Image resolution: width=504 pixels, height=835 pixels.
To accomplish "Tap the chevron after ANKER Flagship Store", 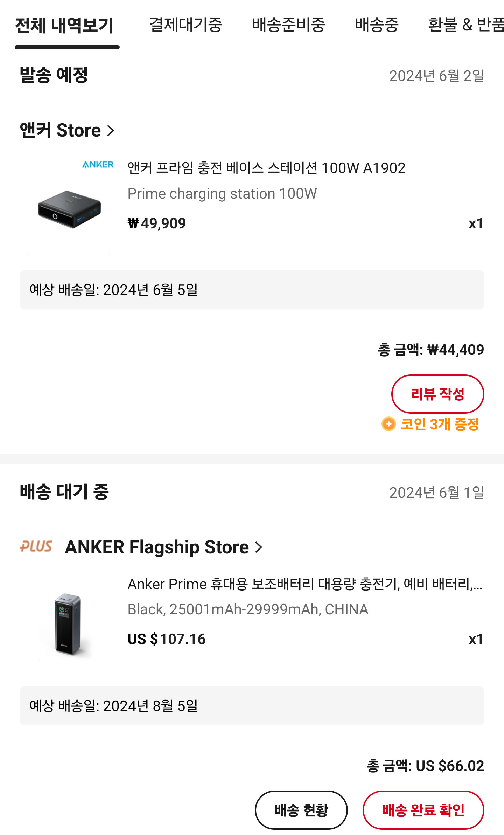I will pos(259,547).
